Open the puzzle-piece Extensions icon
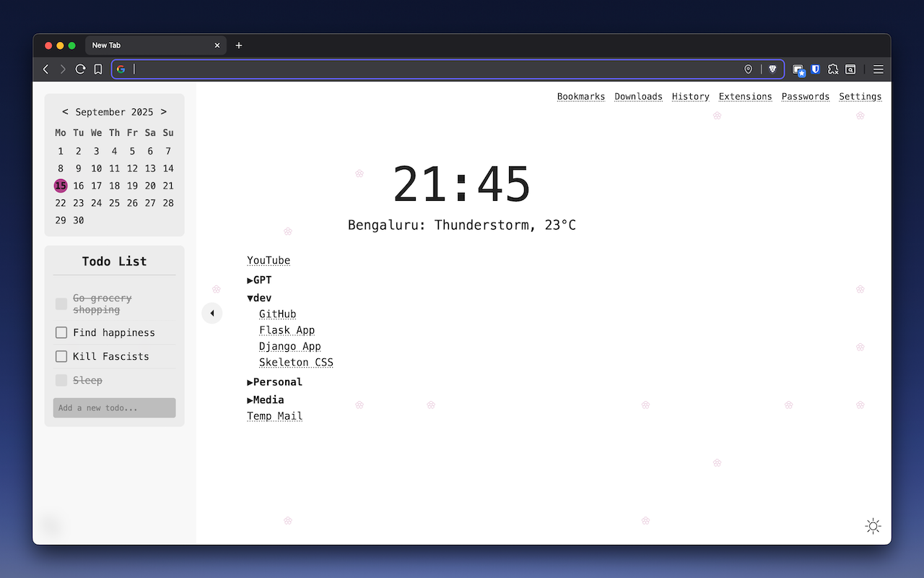Image resolution: width=924 pixels, height=578 pixels. click(x=833, y=69)
